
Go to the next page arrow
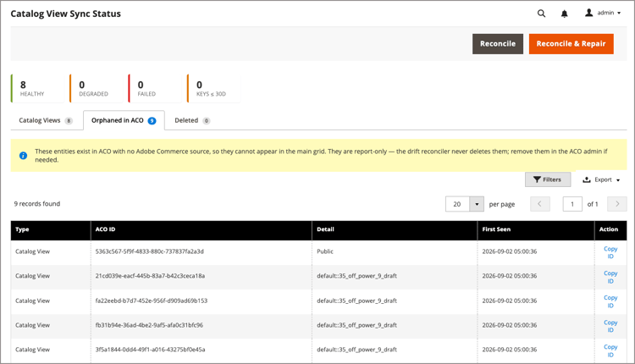[x=616, y=204]
